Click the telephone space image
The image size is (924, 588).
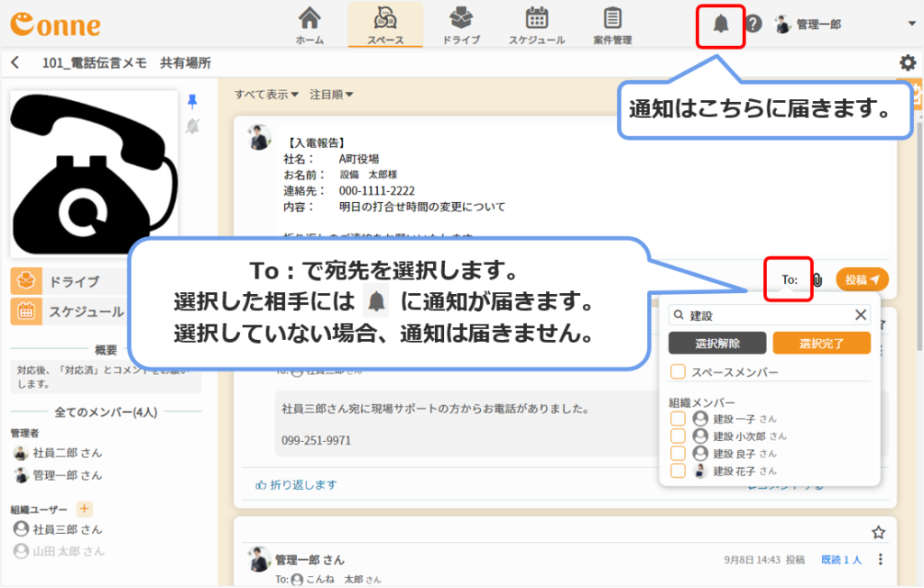(x=94, y=174)
